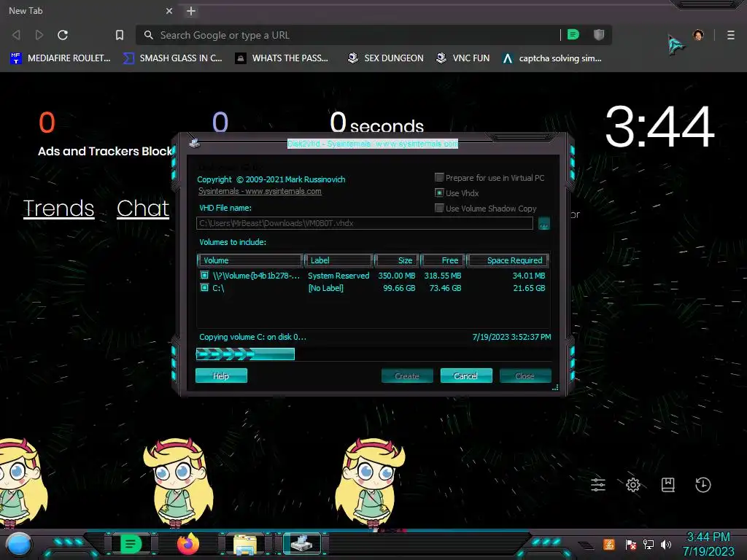The height and width of the screenshot is (560, 747).
Task: Open the bookmarks icon on new tab
Action: [668, 485]
